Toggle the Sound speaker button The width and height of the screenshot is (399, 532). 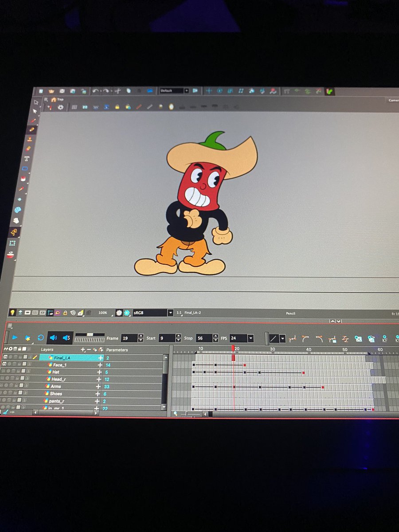pyautogui.click(x=54, y=338)
